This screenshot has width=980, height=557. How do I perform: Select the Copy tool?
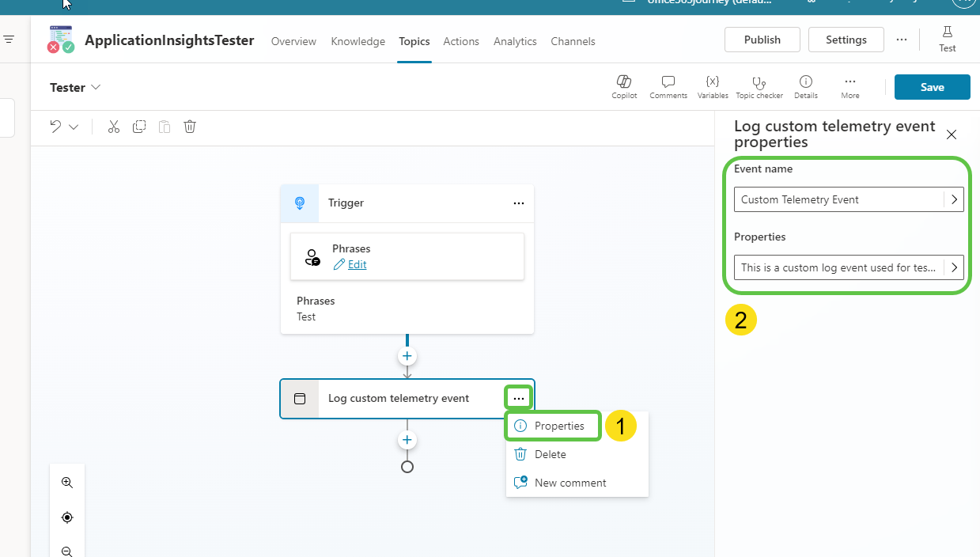[x=138, y=127]
